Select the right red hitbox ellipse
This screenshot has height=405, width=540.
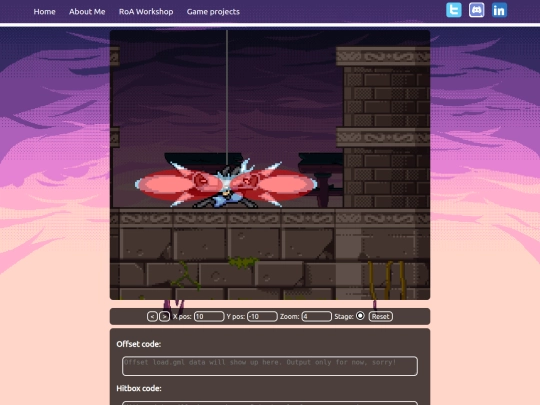tap(273, 185)
